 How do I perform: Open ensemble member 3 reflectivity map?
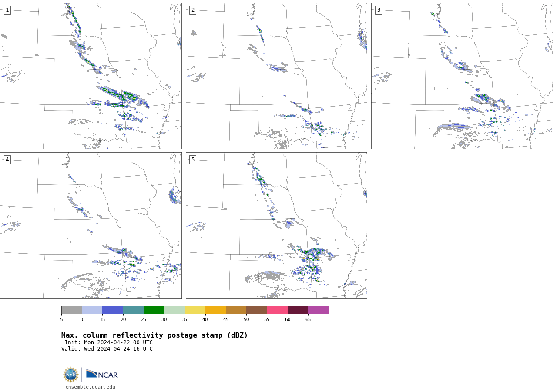click(462, 76)
